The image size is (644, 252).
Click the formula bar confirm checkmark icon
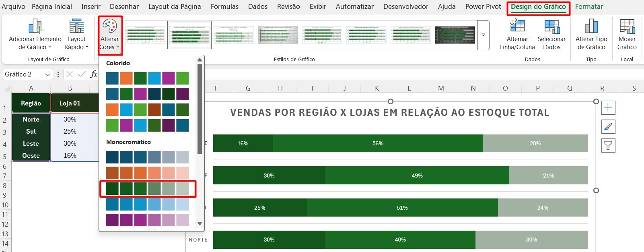point(82,74)
